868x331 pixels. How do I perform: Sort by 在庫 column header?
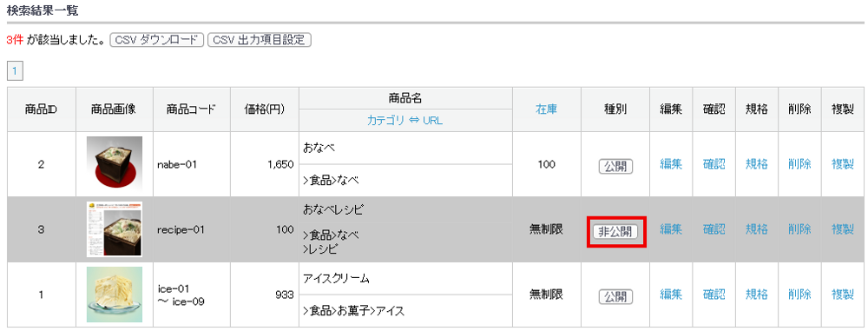(546, 109)
